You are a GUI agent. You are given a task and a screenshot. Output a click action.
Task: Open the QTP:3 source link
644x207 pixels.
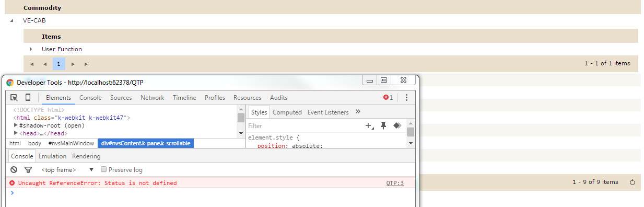click(395, 183)
